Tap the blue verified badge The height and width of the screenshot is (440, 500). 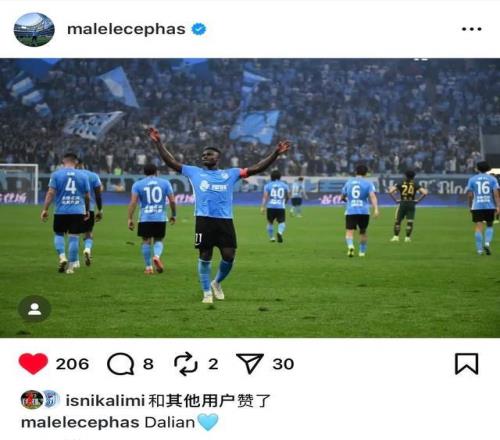199,29
